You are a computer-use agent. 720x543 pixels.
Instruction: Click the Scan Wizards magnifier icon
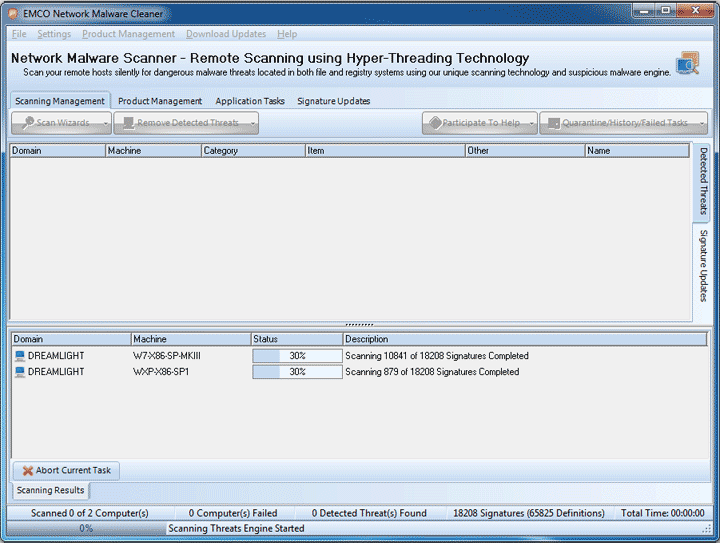pyautogui.click(x=28, y=123)
